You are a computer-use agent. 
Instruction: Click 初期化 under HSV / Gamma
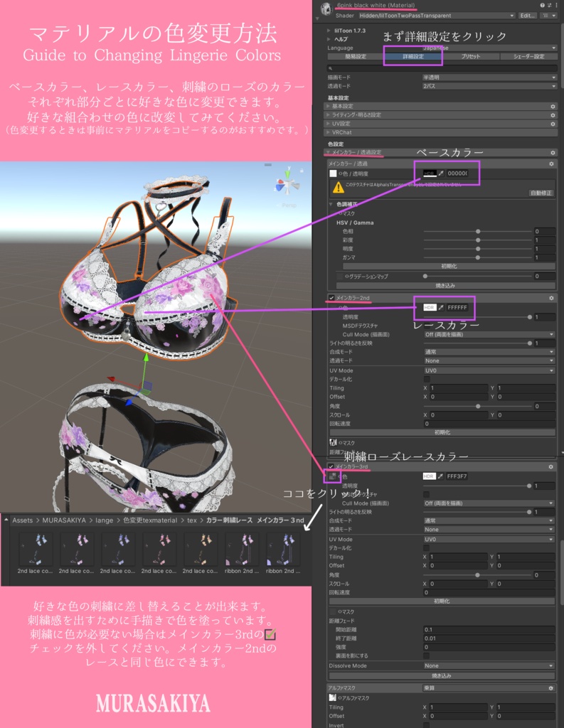click(x=449, y=267)
